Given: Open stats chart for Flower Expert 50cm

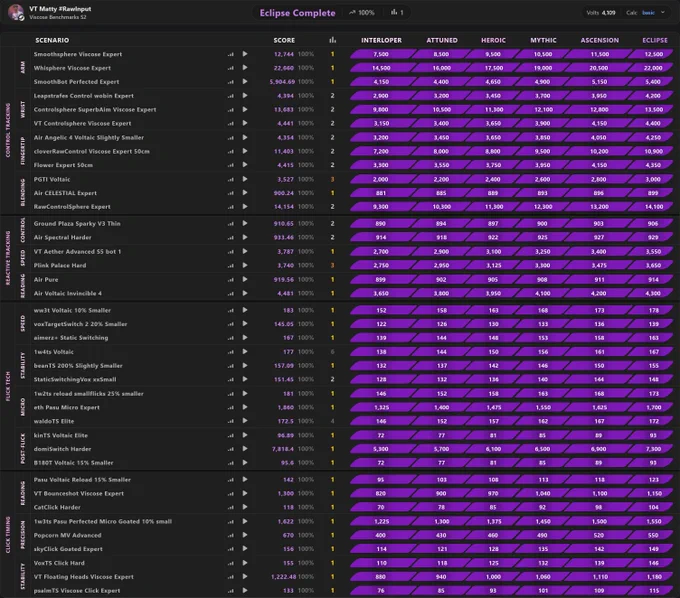Looking at the screenshot, I should click(230, 165).
